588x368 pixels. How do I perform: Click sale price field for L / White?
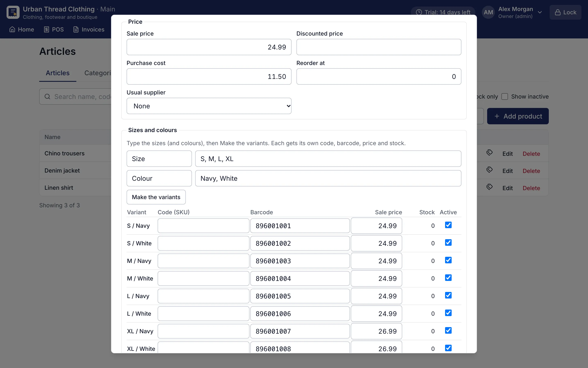coord(376,313)
